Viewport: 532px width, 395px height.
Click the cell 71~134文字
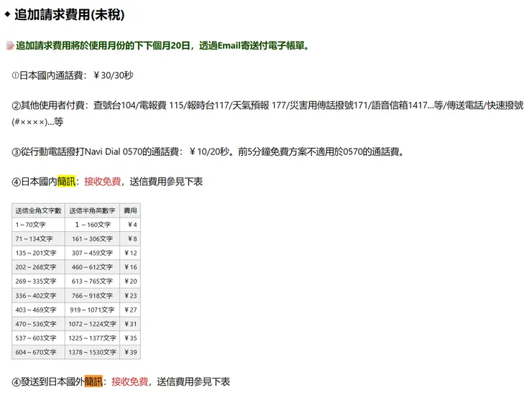tap(38, 239)
